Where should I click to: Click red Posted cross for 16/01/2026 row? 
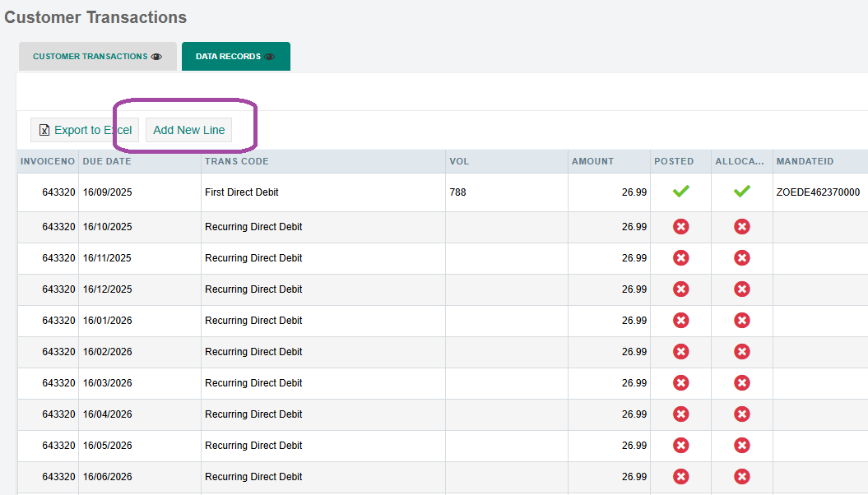tap(680, 321)
